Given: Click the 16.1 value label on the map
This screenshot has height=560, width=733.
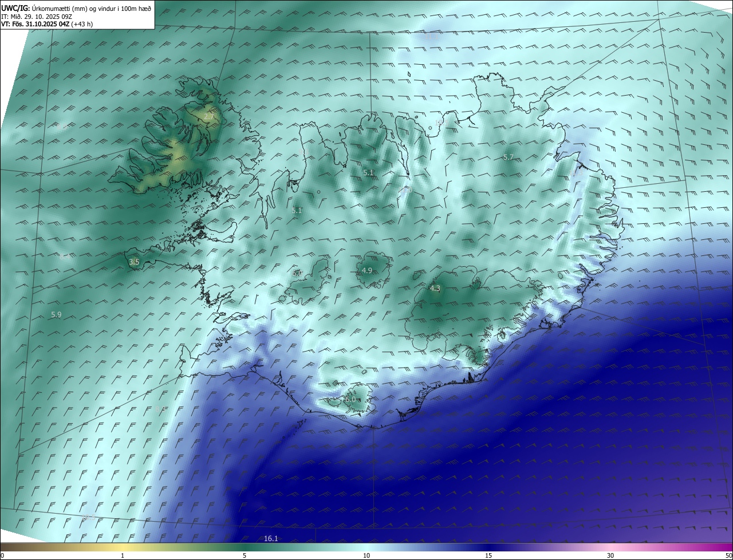Looking at the screenshot, I should 271,538.
